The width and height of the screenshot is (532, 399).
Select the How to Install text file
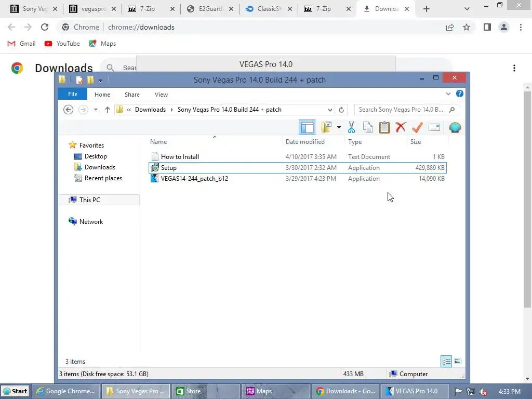(x=297, y=157)
